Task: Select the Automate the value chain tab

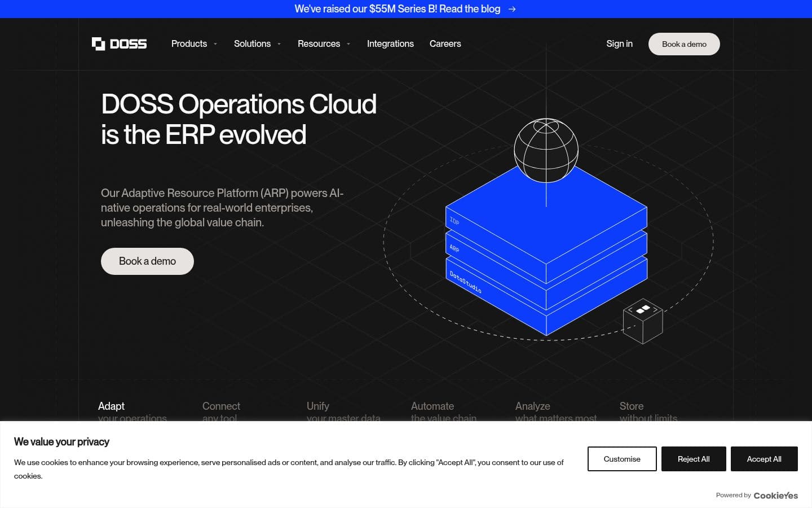Action: pos(444,411)
